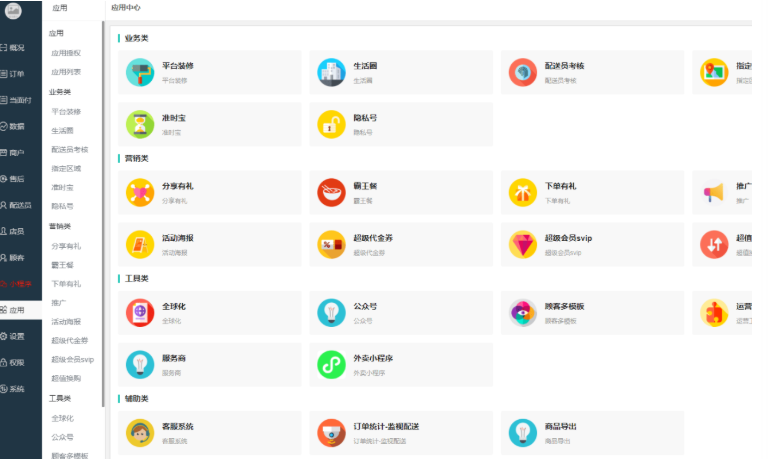Click 超级代金券 in the submenu list
Image resolution: width=769 pixels, height=459 pixels.
(70, 340)
